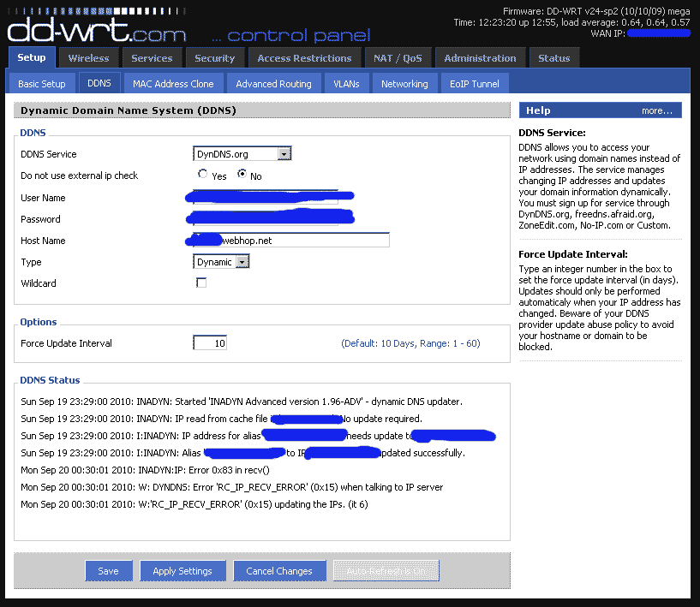This screenshot has width=700, height=607.
Task: Click the DYNDNS 'when talking to IP server' line
Action: pos(231,487)
